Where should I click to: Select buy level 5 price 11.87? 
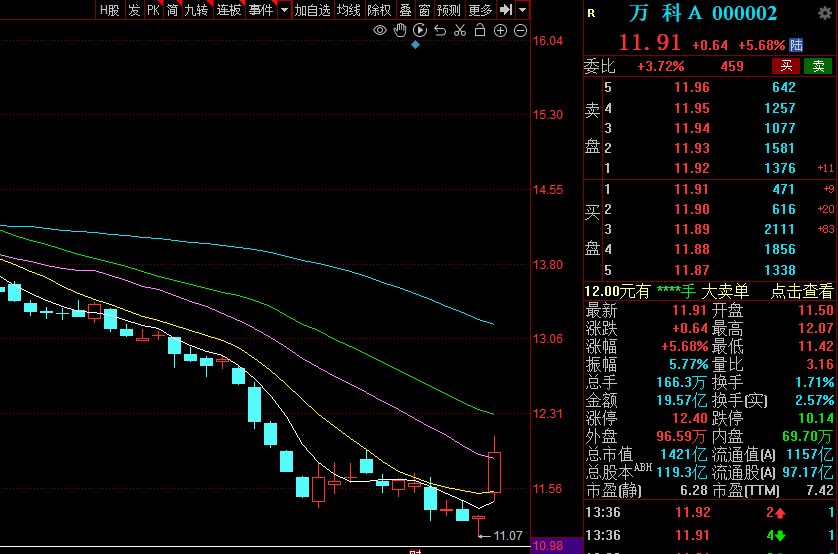pyautogui.click(x=692, y=270)
